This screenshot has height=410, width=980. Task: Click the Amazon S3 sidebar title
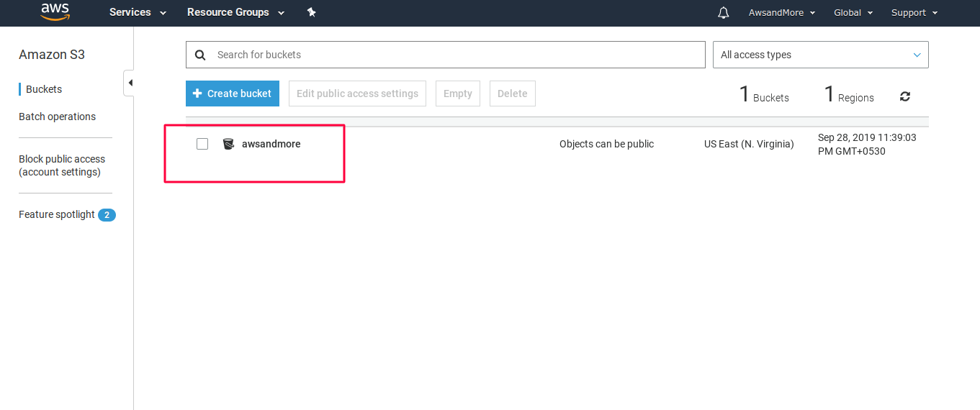(52, 55)
